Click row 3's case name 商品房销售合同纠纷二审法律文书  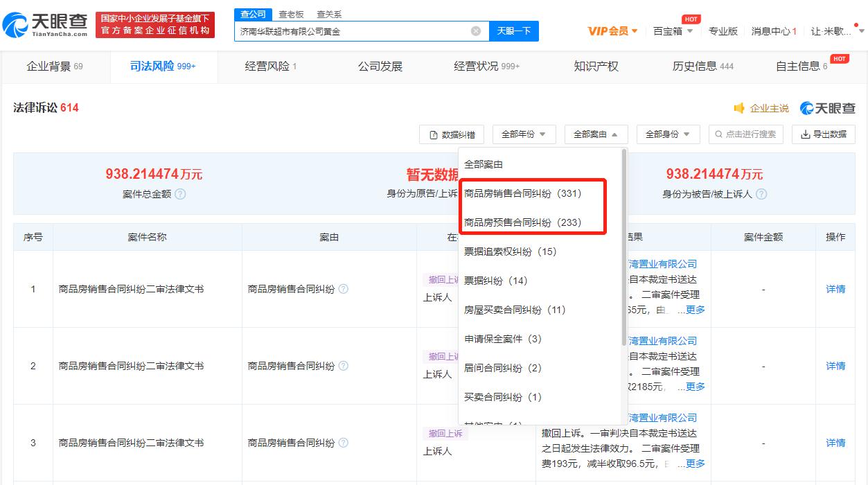(x=131, y=443)
